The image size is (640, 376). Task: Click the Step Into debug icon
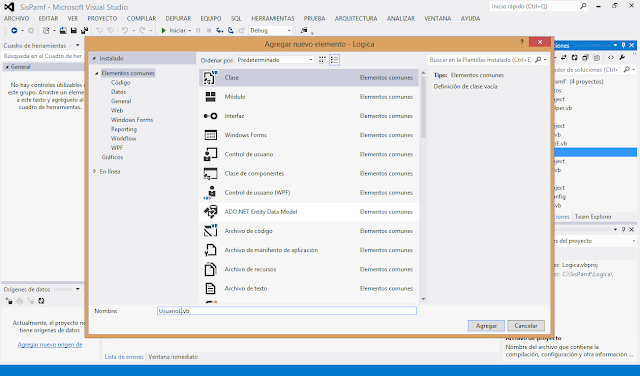[x=220, y=31]
